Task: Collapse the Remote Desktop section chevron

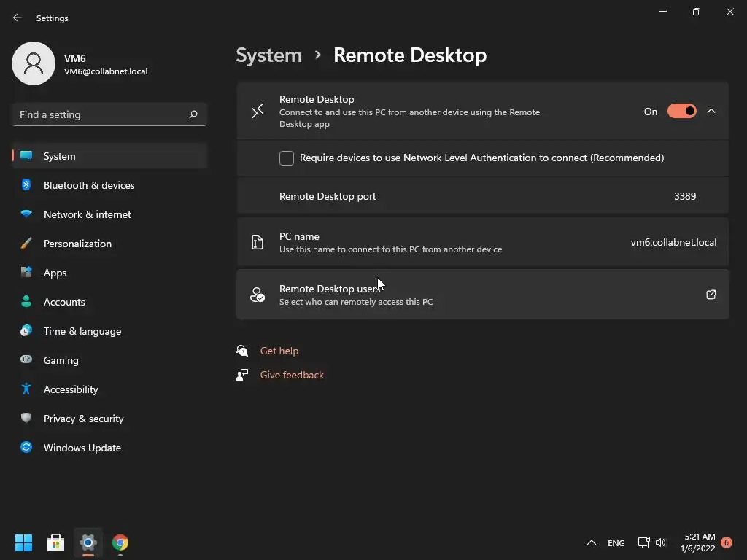Action: tap(711, 111)
